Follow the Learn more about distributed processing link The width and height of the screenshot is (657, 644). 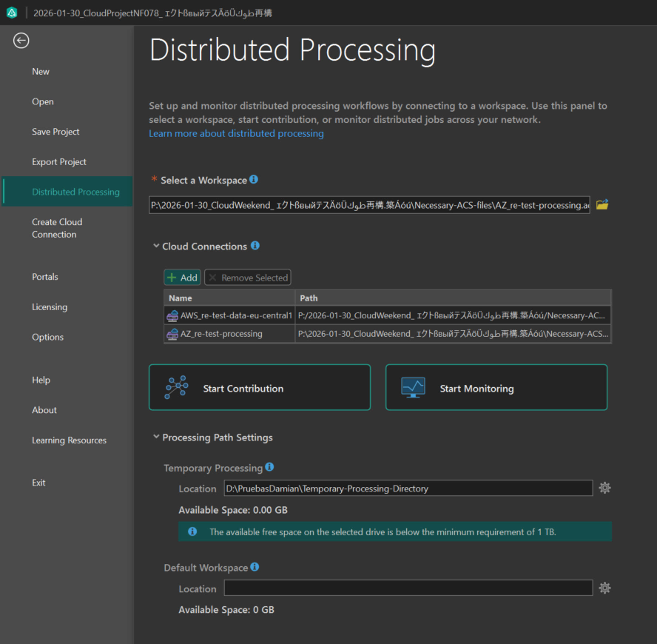pos(236,134)
